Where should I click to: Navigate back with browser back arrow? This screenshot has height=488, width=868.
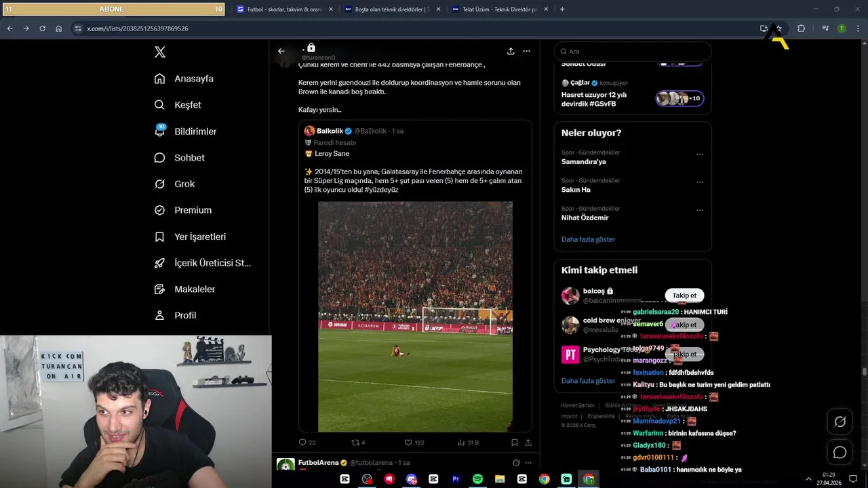(x=9, y=28)
